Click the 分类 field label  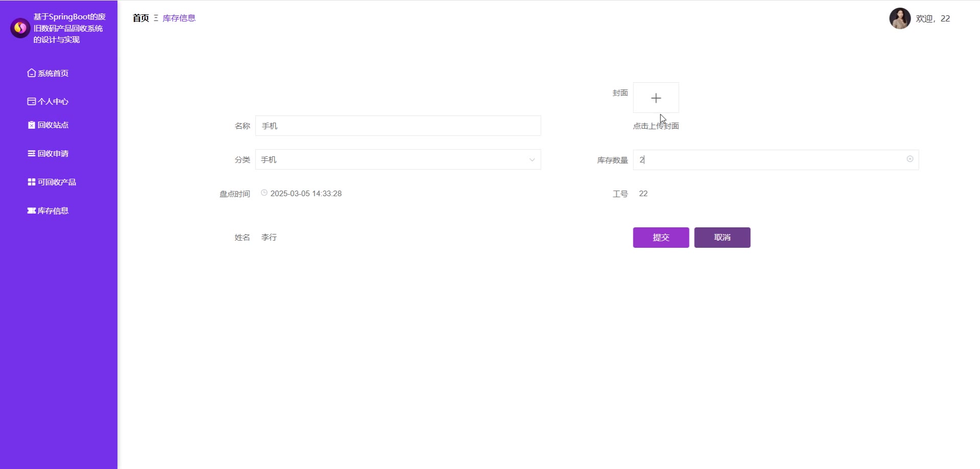pos(242,160)
